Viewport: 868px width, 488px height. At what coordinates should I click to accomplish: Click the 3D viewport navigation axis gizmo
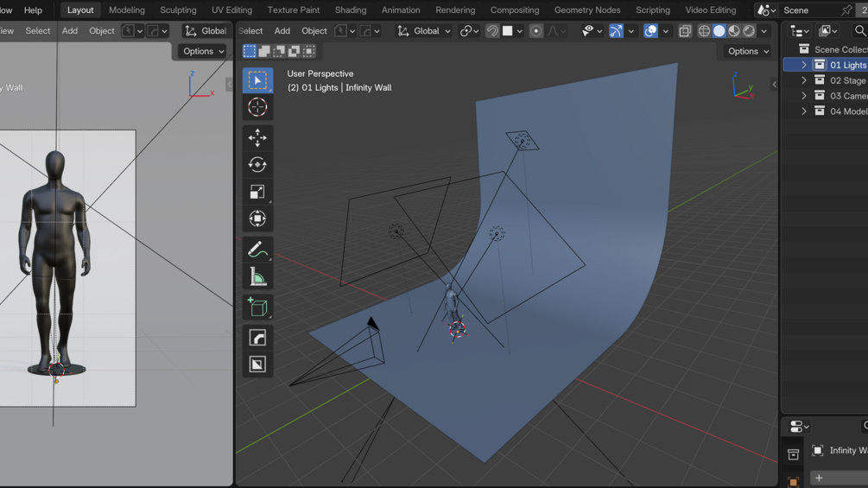point(744,86)
